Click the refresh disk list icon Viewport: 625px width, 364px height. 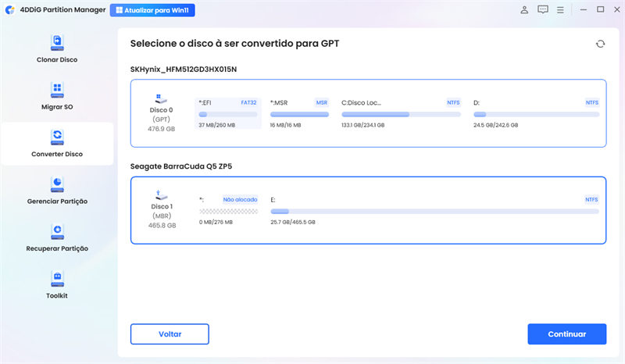600,44
